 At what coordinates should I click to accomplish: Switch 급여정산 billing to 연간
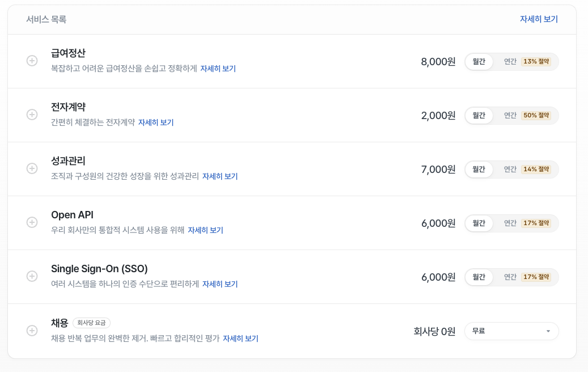526,61
